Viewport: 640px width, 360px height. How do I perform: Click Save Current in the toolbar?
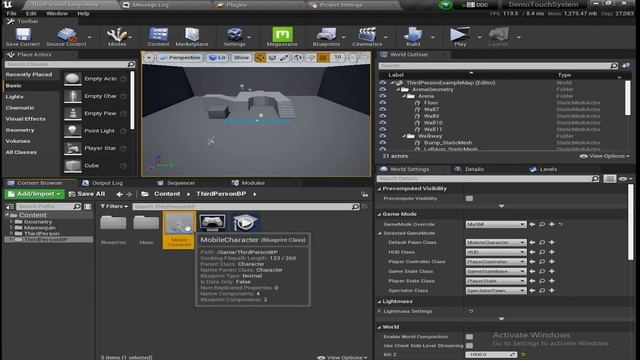[23, 37]
